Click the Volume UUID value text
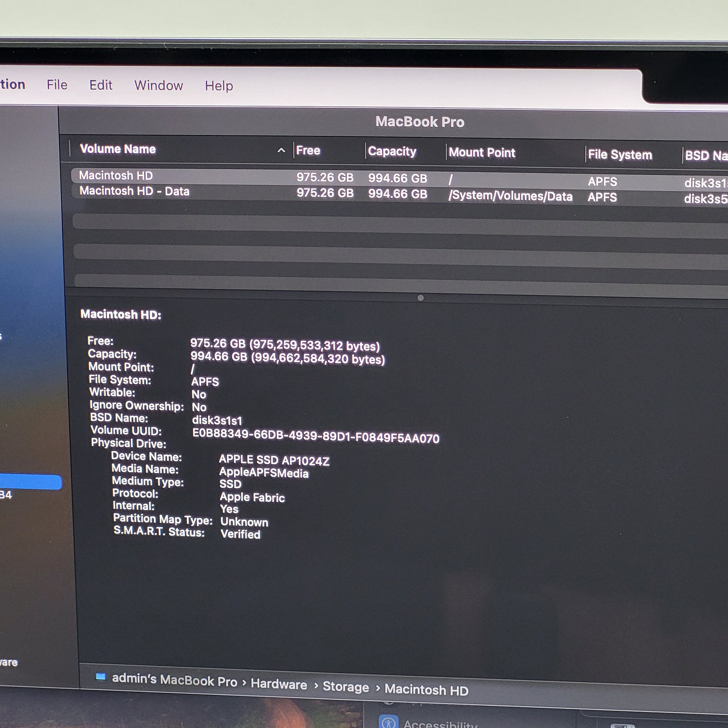Screen dimensions: 728x728 click(316, 436)
